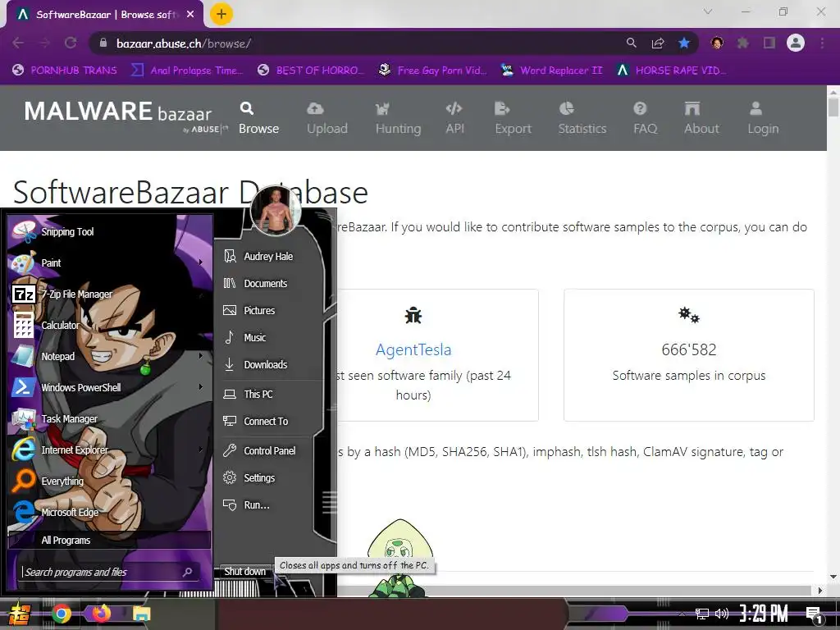Open 7-Zip File Manager
The height and width of the screenshot is (630, 840).
point(110,294)
